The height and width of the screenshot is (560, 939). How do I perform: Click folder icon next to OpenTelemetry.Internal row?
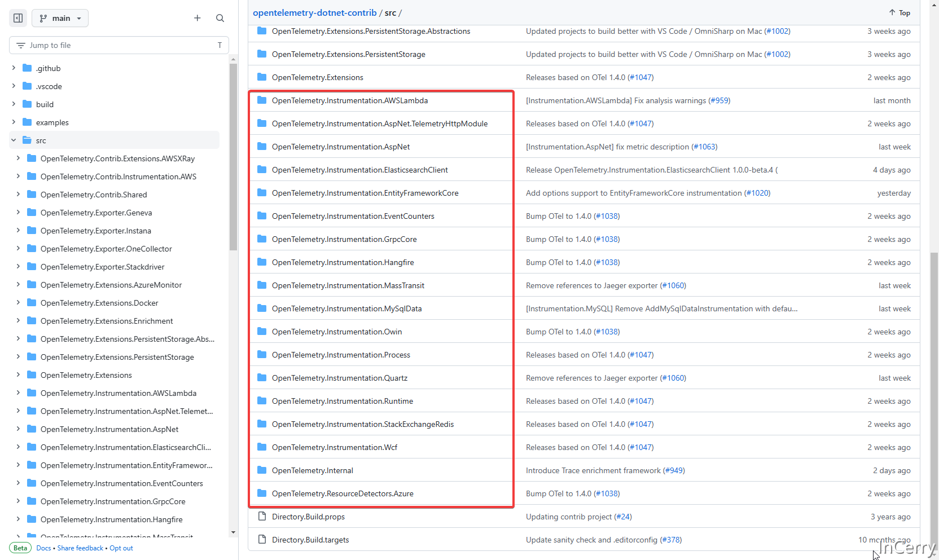click(262, 470)
